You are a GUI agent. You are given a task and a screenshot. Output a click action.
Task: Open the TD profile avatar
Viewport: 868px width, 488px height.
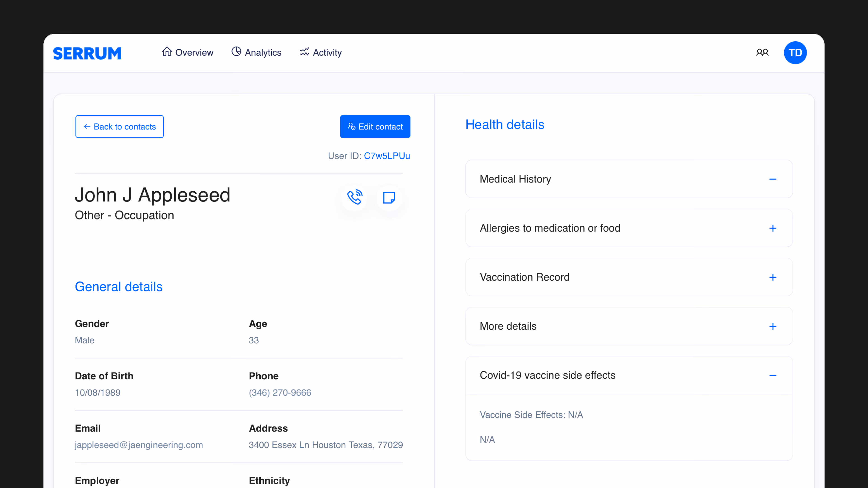(795, 53)
